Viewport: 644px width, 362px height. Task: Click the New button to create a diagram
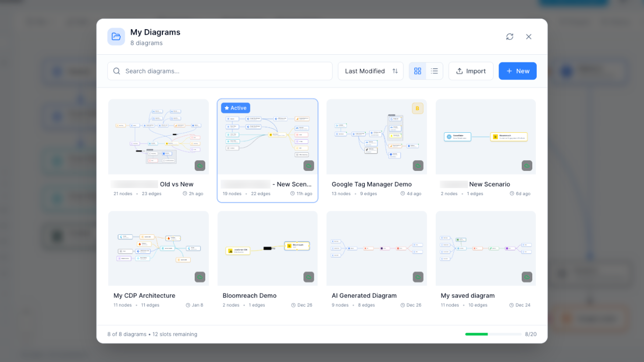tap(517, 71)
